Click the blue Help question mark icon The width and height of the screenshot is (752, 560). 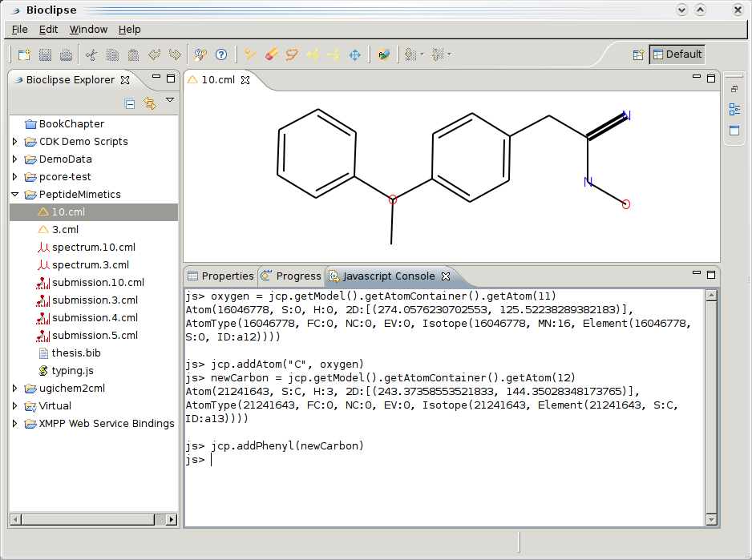[221, 55]
